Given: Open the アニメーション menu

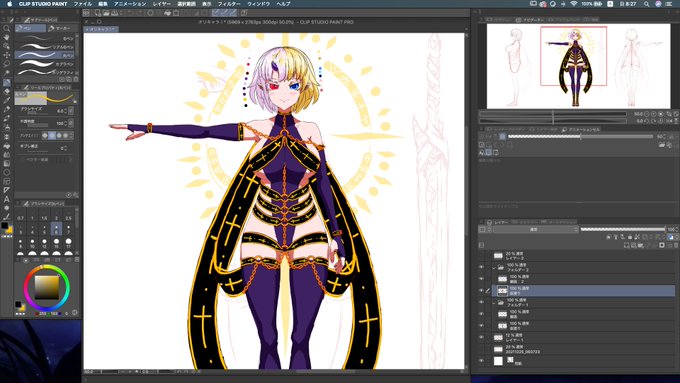Looking at the screenshot, I should pyautogui.click(x=130, y=4).
